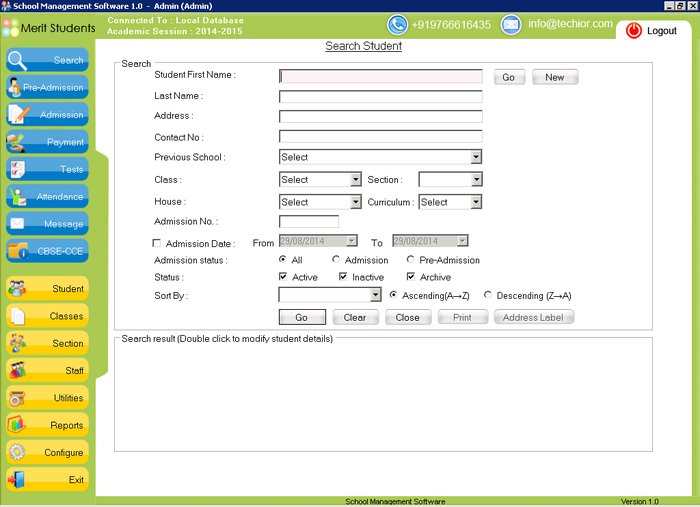The image size is (700, 507).
Task: Click the Message envelope icon
Action: pos(20,224)
